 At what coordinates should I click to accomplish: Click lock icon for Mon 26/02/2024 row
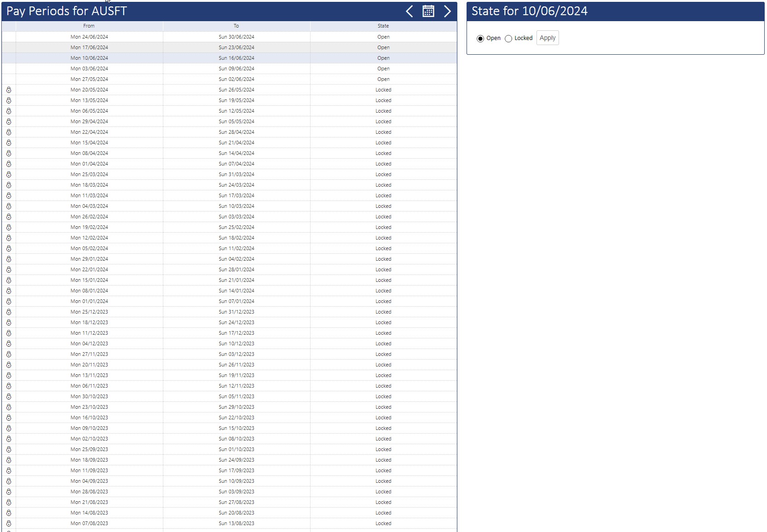click(9, 217)
